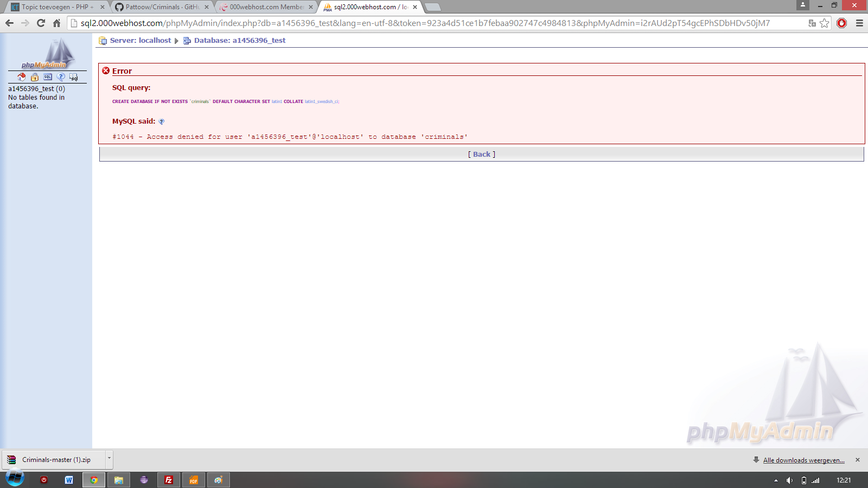This screenshot has width=868, height=488.
Task: Open phpMyAdmin documentation question-mark icon in sidebar
Action: [x=61, y=77]
